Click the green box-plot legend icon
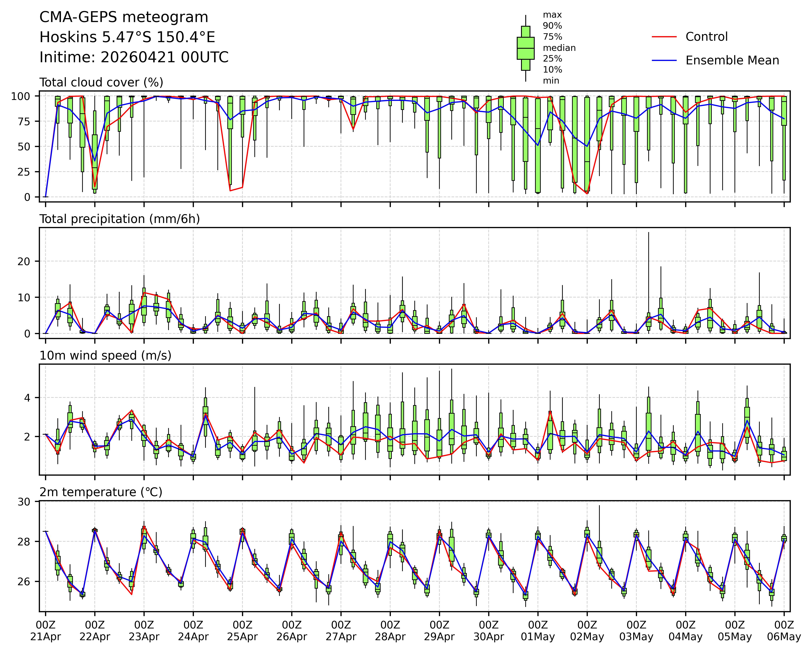 point(525,48)
